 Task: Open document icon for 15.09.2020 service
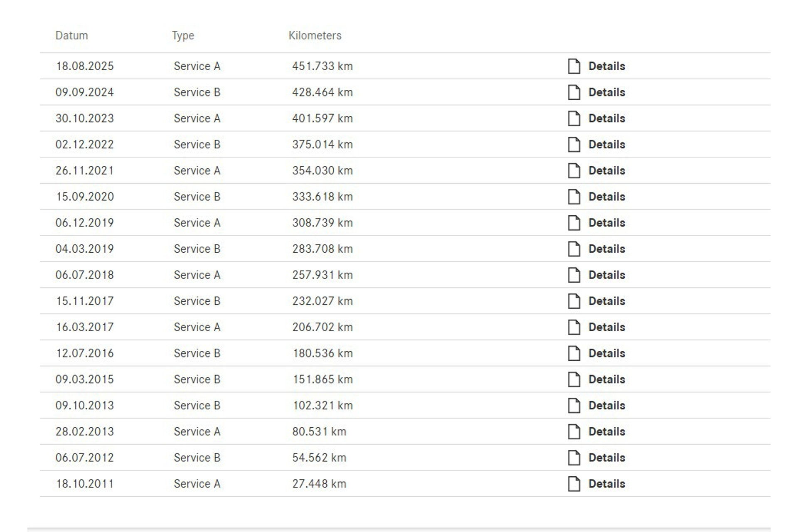click(574, 197)
